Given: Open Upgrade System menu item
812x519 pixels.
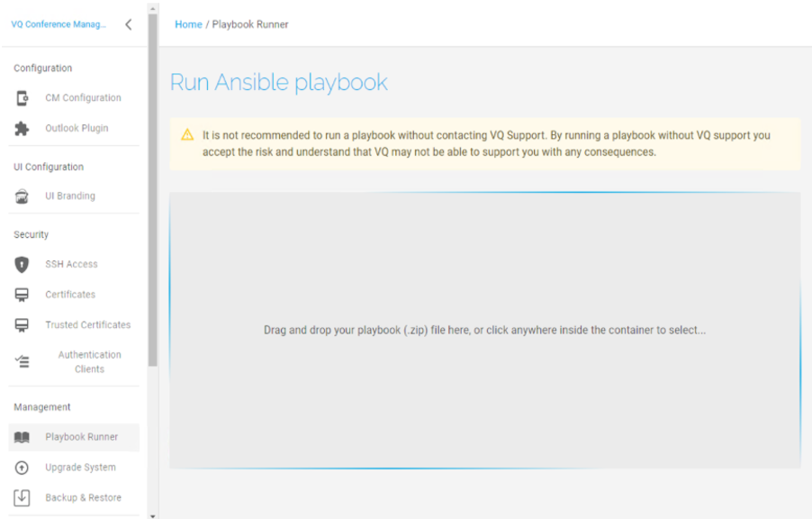Looking at the screenshot, I should click(x=74, y=468).
